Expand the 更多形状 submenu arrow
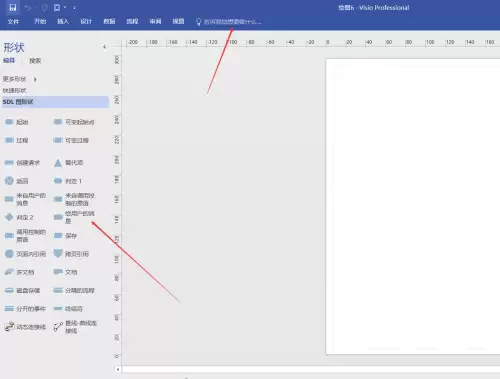 [35, 79]
